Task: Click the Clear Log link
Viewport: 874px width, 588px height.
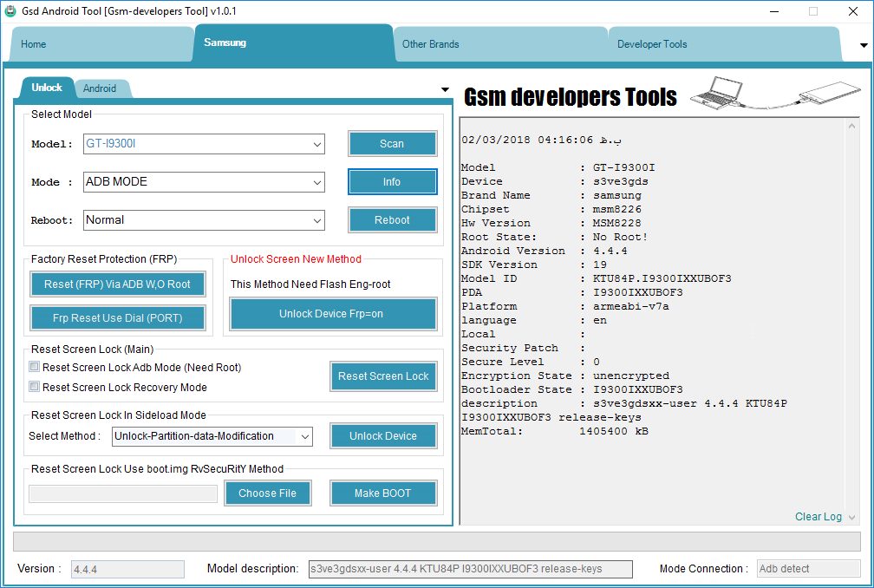Action: pyautogui.click(x=819, y=517)
